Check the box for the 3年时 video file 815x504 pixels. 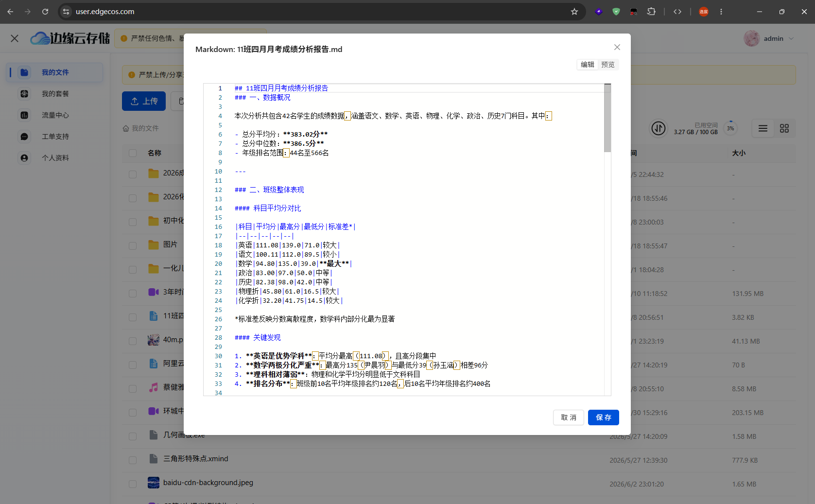[133, 294]
